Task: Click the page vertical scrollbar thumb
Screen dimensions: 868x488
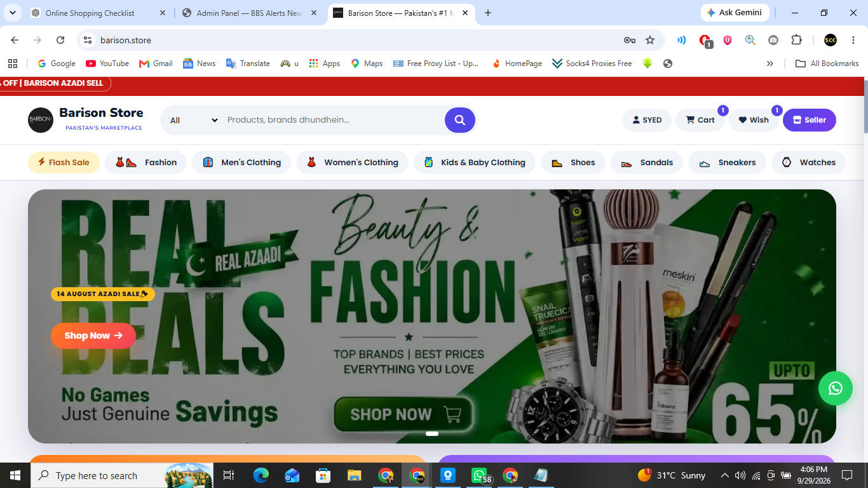Action: tap(865, 106)
